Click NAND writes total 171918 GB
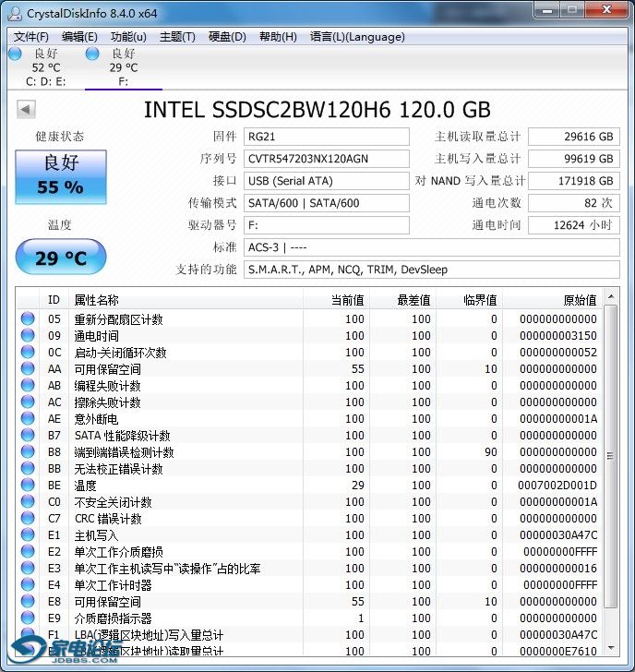Image resolution: width=635 pixels, height=672 pixels. (574, 181)
